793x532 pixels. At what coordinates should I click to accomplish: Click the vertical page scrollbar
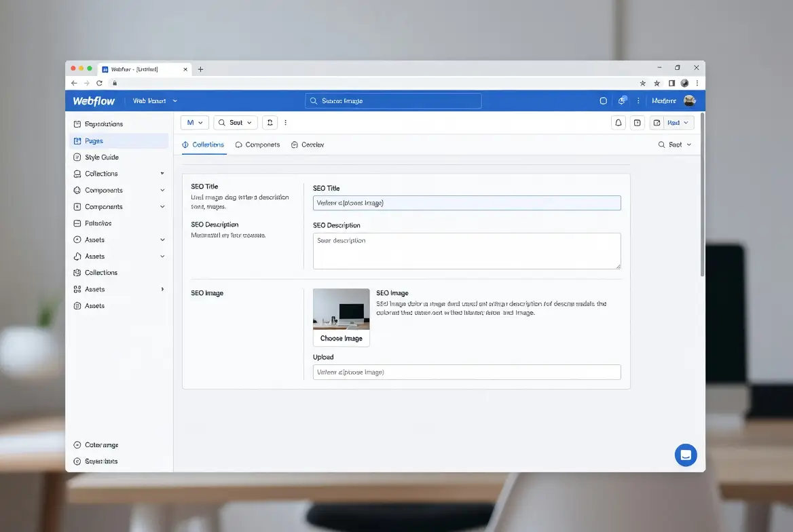703,195
